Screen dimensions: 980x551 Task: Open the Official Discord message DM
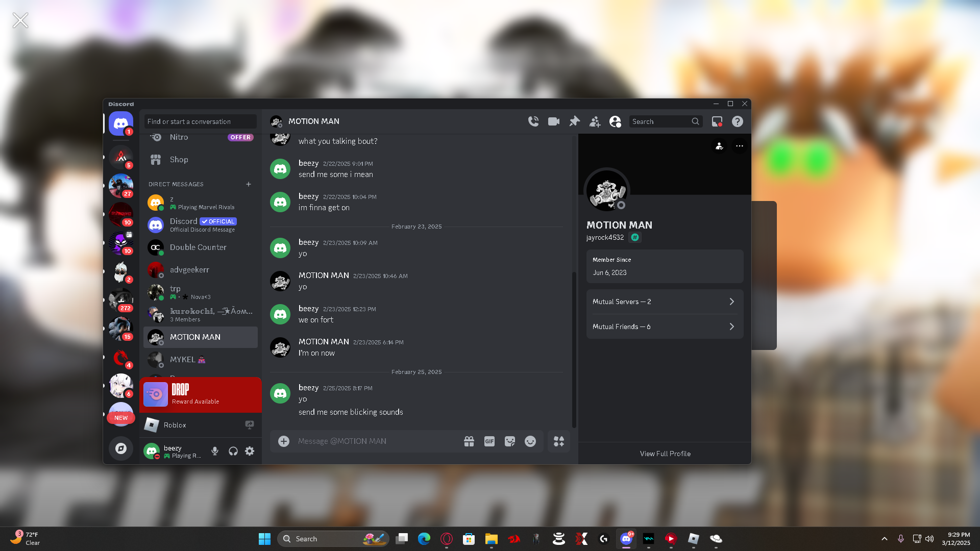(x=201, y=225)
